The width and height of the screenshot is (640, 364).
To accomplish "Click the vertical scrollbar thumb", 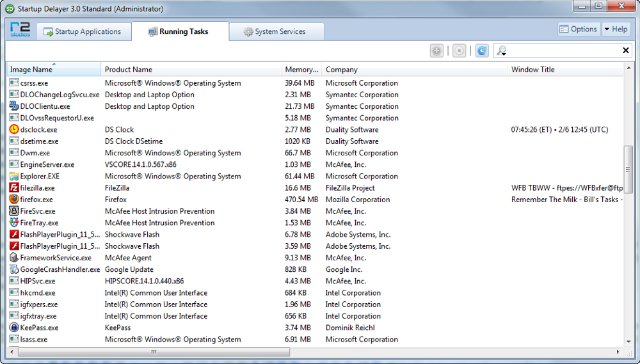I will (x=628, y=169).
